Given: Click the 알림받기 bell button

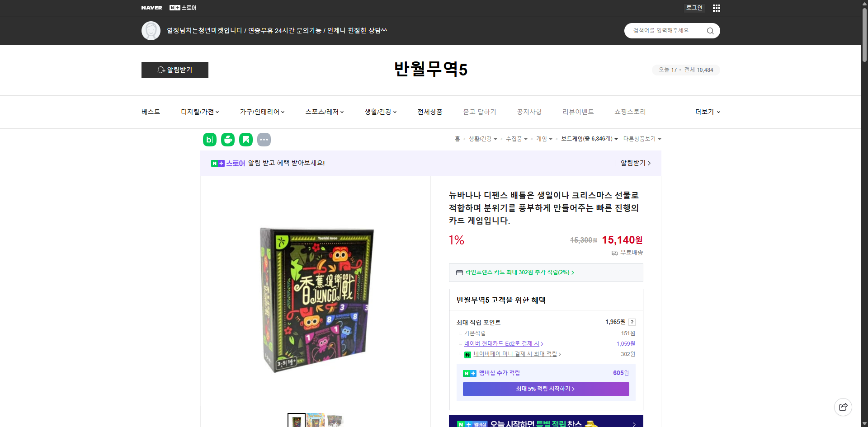Looking at the screenshot, I should (175, 70).
